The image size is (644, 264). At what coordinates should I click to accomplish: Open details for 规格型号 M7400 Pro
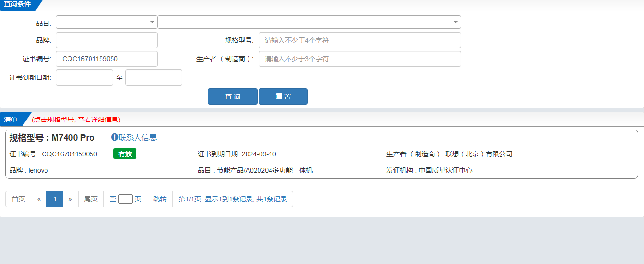52,138
